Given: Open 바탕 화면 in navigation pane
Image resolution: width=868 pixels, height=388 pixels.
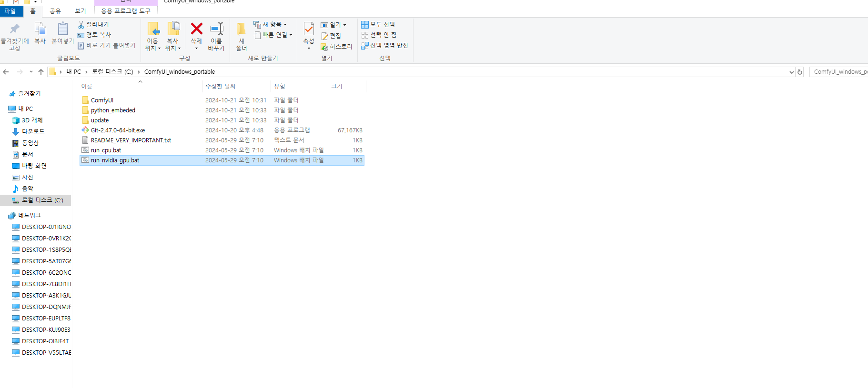Looking at the screenshot, I should tap(34, 166).
